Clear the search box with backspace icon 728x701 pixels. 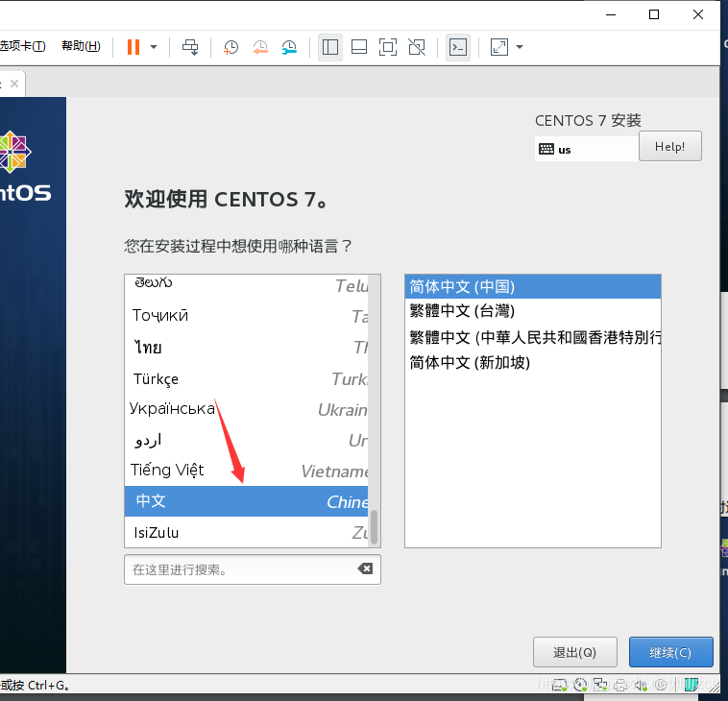(365, 568)
